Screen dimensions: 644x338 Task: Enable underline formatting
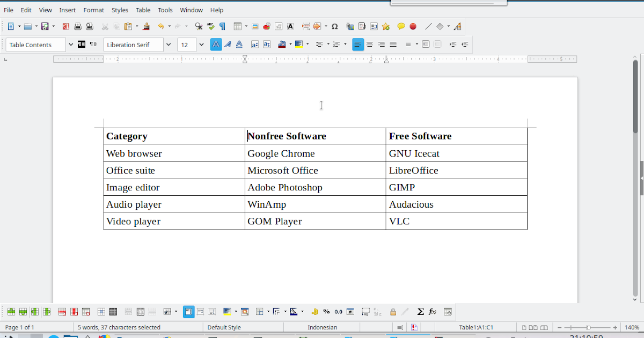click(239, 45)
